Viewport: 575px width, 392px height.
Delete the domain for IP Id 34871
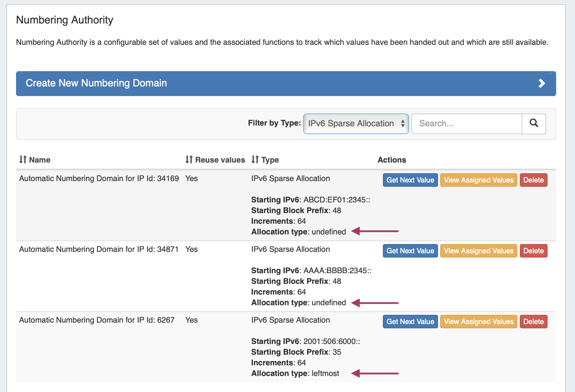coord(533,251)
